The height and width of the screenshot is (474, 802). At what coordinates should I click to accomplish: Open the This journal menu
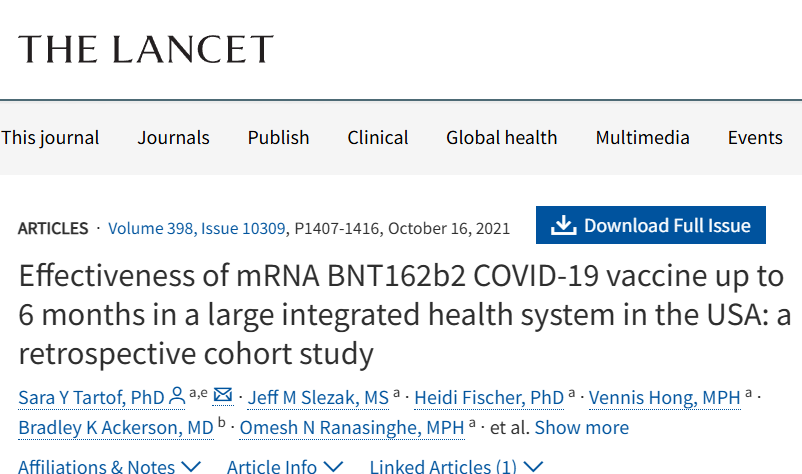coord(50,138)
